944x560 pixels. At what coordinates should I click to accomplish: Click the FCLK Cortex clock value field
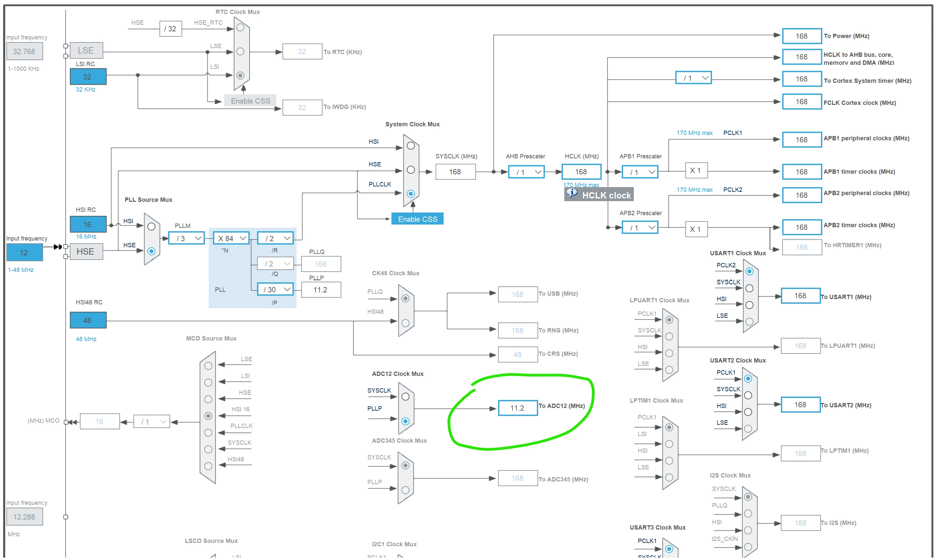pos(802,102)
